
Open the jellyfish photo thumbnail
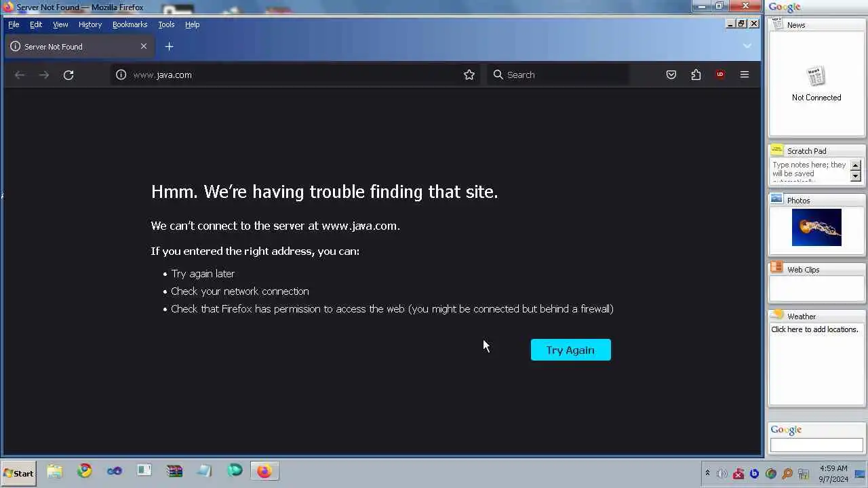816,227
